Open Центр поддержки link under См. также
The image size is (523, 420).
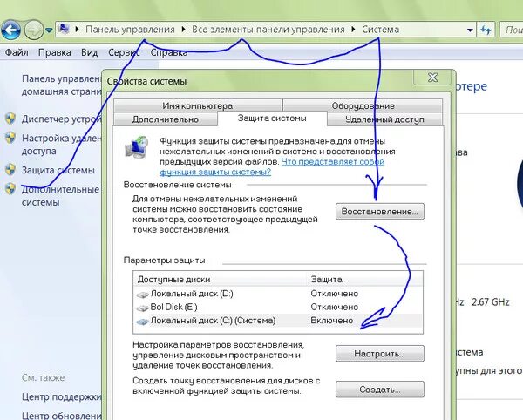coord(62,396)
